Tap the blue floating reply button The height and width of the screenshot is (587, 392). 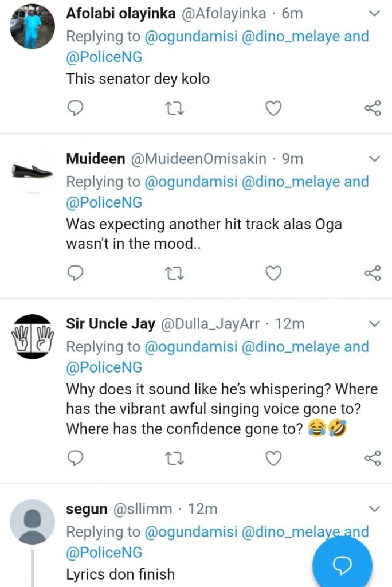point(342,565)
